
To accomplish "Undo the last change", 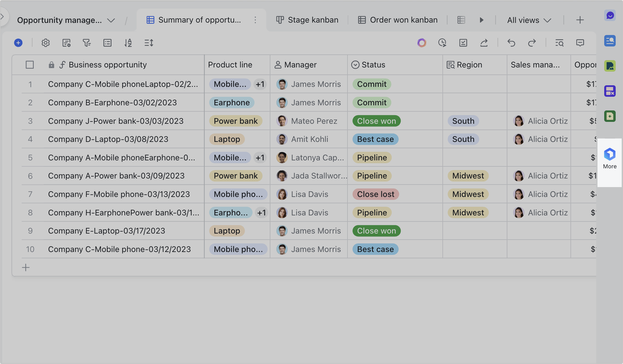I will [x=511, y=43].
